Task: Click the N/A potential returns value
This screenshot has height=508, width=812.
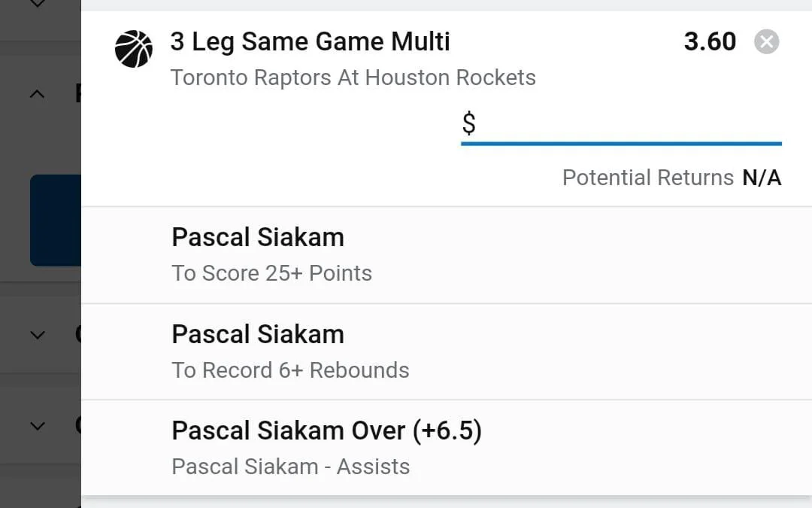Action: point(762,178)
